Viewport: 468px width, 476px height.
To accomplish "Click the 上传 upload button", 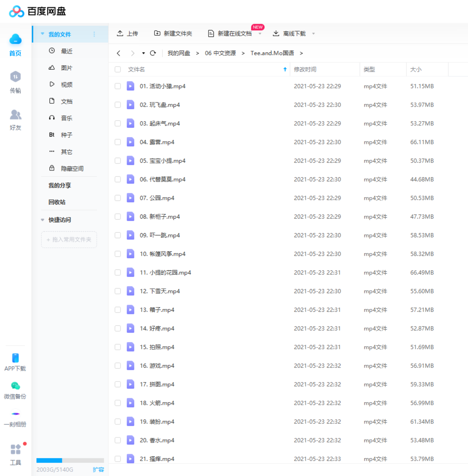I will (127, 34).
